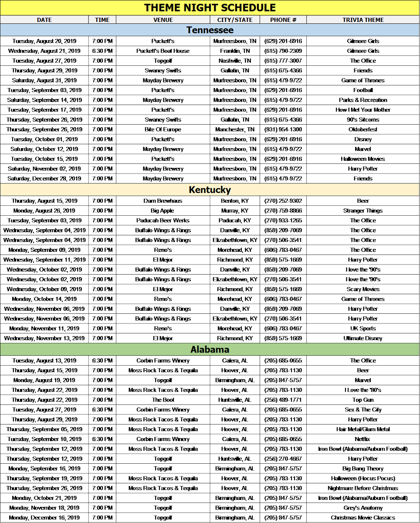
Task: Select the Hair Metal/Glam Metal theme
Action: click(x=363, y=429)
